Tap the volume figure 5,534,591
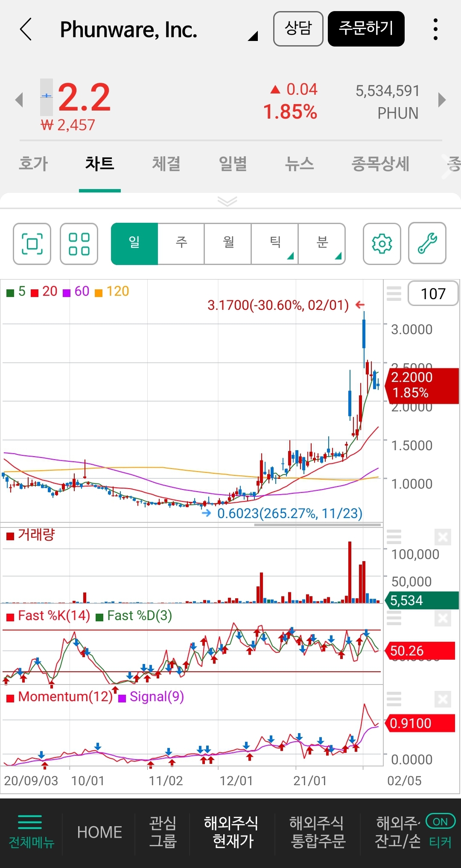Screen dimensions: 461x868 388,90
